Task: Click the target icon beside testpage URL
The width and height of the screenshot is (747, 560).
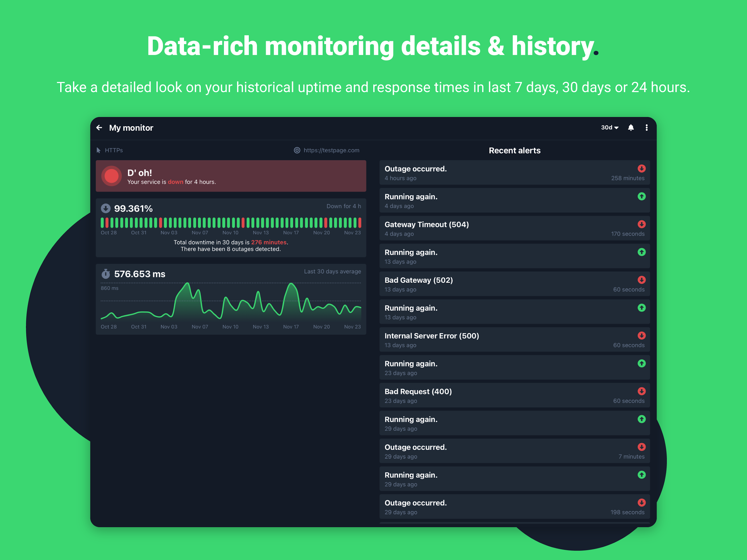Action: [297, 150]
